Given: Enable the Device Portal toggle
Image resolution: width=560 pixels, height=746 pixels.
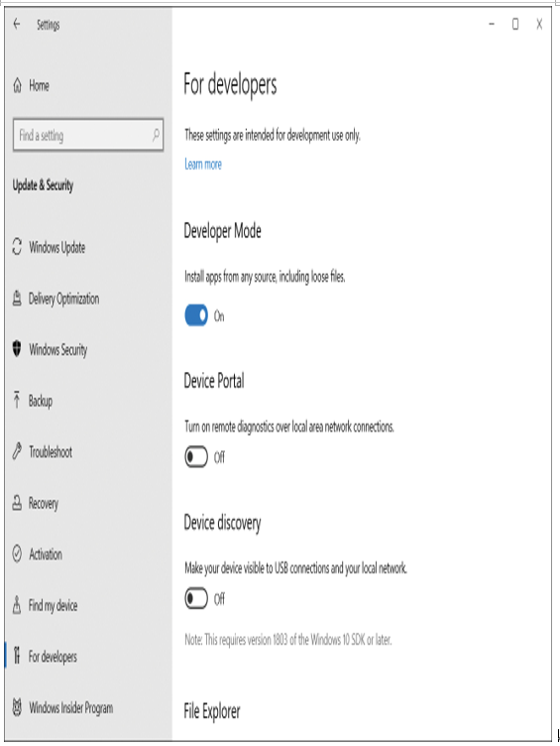Looking at the screenshot, I should click(x=196, y=456).
